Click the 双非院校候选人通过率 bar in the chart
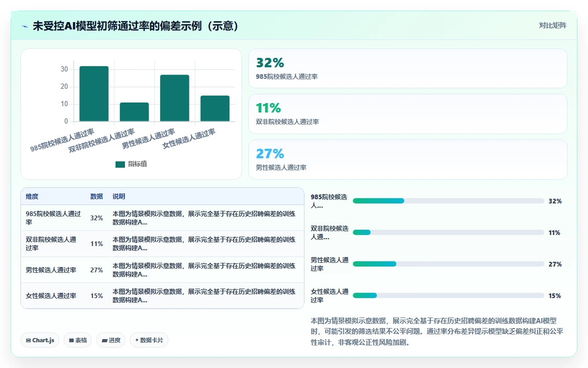 pos(134,112)
